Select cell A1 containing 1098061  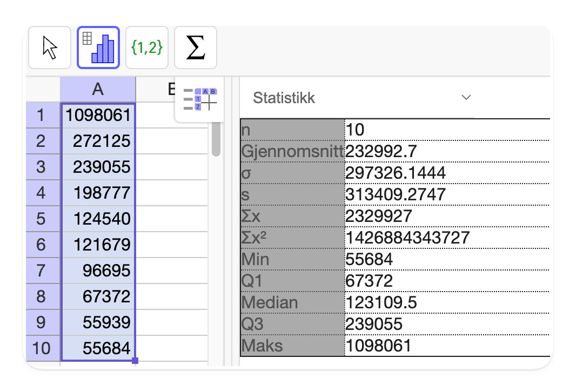click(x=98, y=115)
